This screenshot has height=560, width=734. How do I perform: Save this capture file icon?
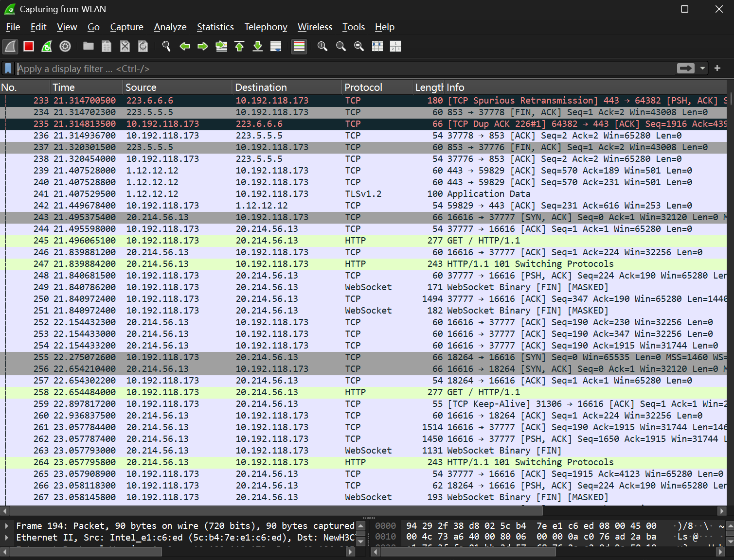click(x=107, y=46)
